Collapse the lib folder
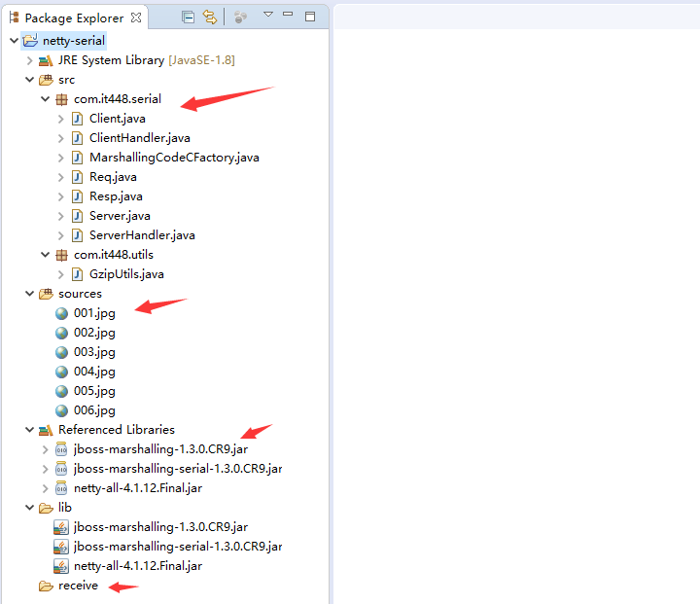 click(29, 508)
